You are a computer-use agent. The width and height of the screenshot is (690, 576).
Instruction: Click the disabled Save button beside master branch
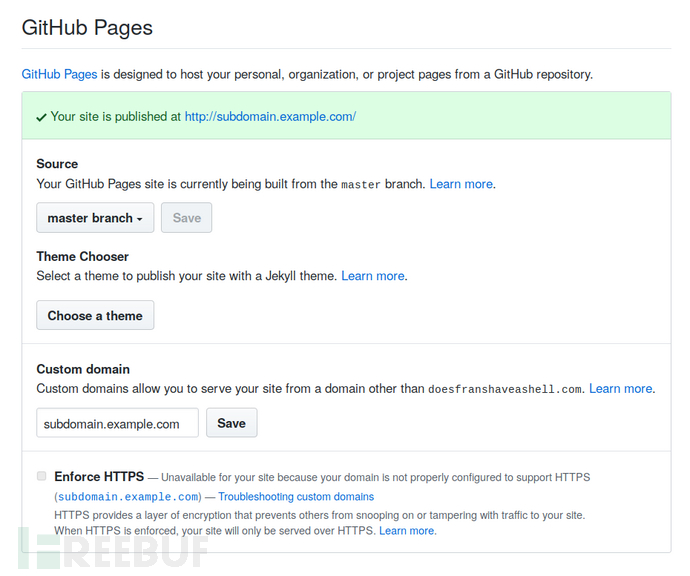click(187, 218)
